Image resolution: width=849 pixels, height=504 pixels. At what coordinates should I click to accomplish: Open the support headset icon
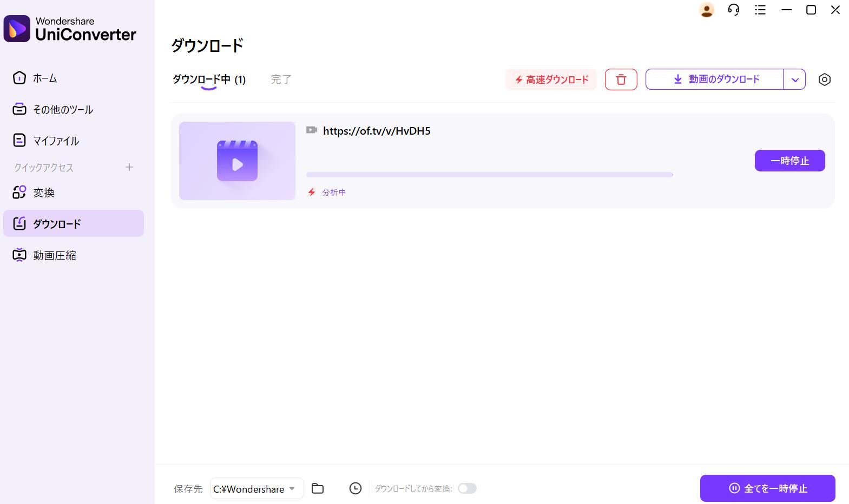pyautogui.click(x=734, y=10)
